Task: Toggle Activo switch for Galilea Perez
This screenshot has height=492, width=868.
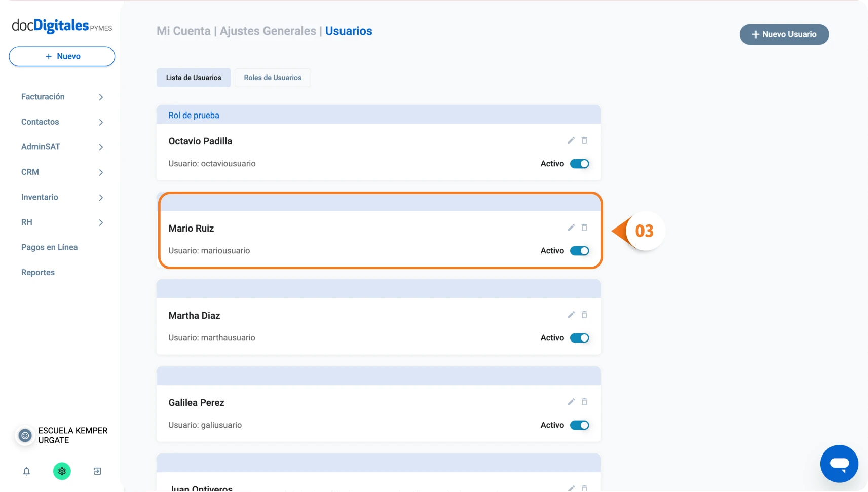Action: click(580, 425)
